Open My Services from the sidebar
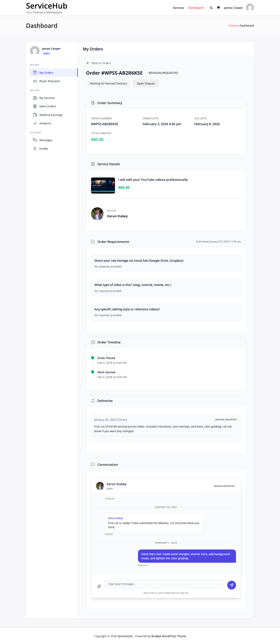 pyautogui.click(x=35, y=98)
